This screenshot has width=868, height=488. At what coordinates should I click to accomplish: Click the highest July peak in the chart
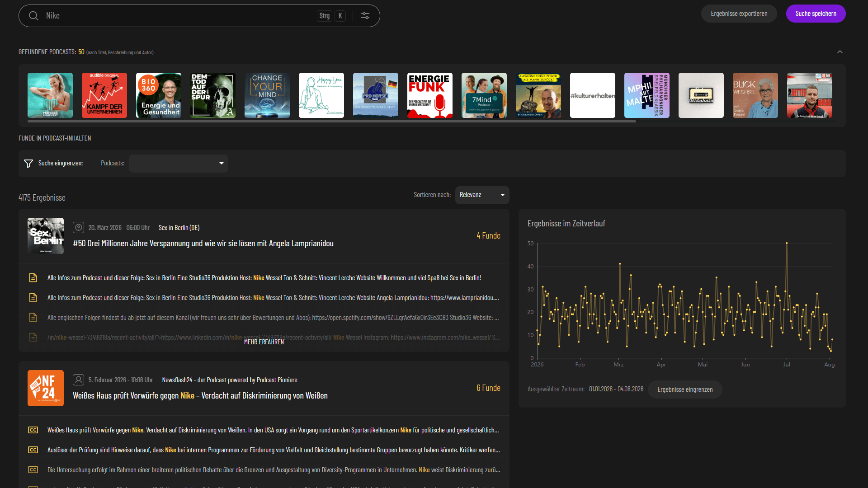tap(787, 243)
